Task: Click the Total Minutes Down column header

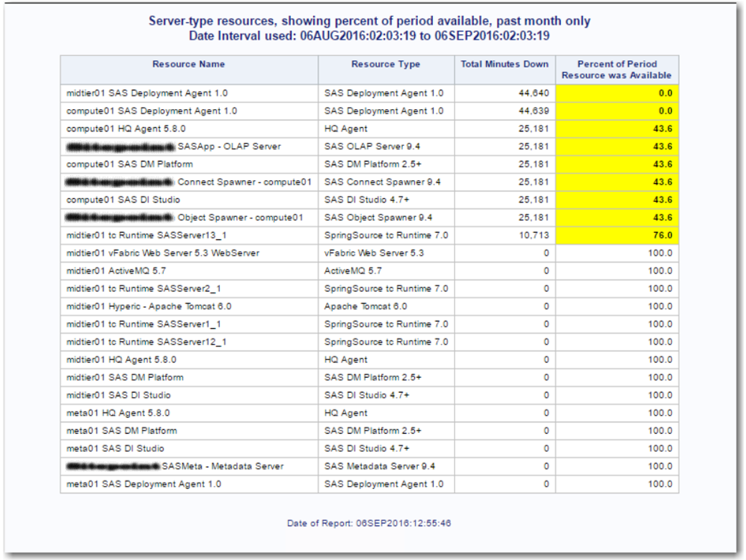Action: pyautogui.click(x=505, y=65)
